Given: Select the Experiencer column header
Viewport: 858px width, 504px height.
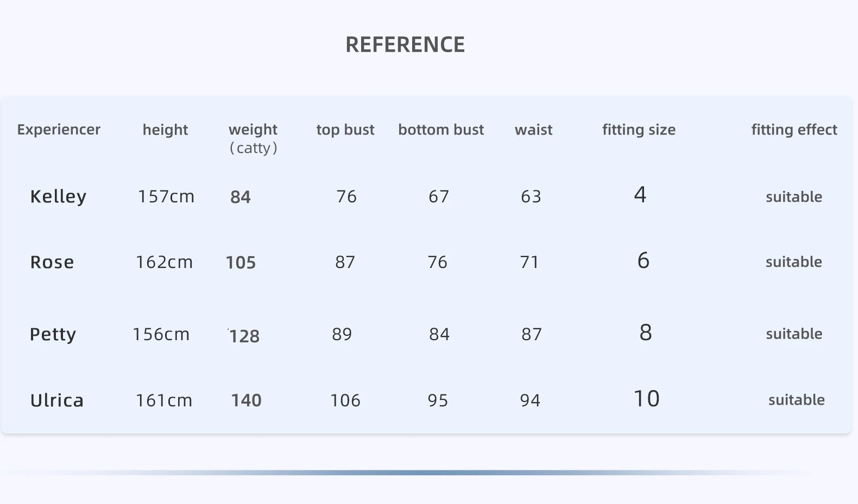Looking at the screenshot, I should [59, 130].
